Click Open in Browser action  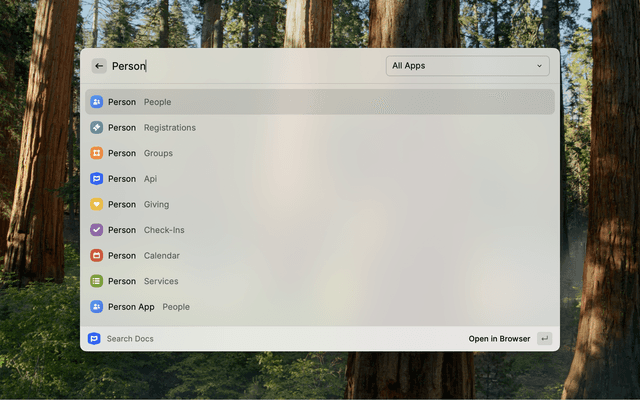pyautogui.click(x=500, y=339)
